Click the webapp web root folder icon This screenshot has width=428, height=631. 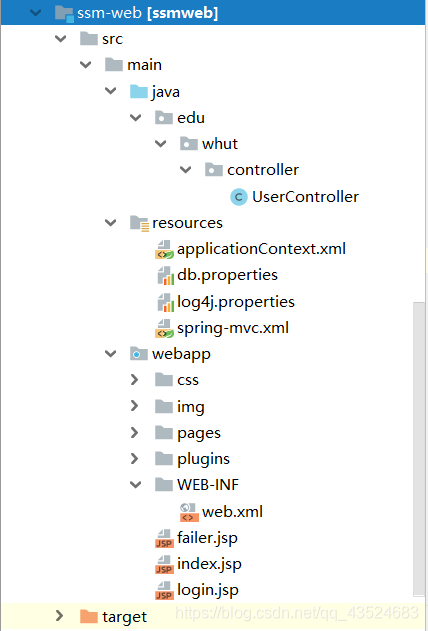[139, 354]
